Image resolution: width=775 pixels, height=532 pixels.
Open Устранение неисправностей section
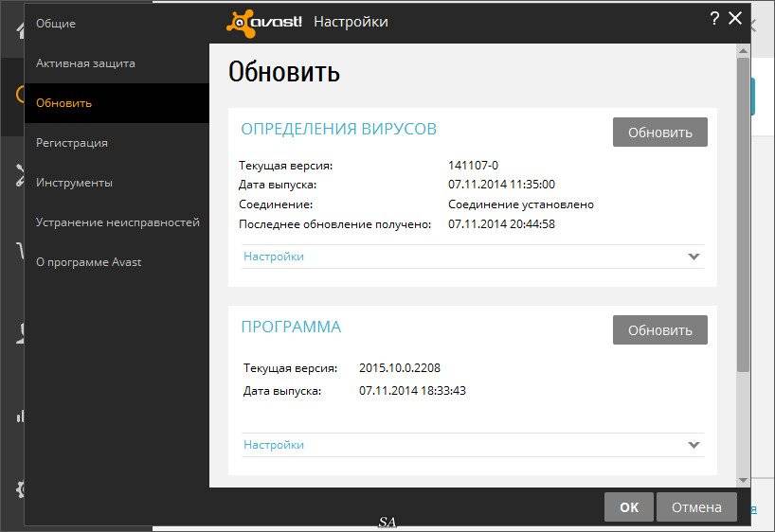(x=117, y=222)
